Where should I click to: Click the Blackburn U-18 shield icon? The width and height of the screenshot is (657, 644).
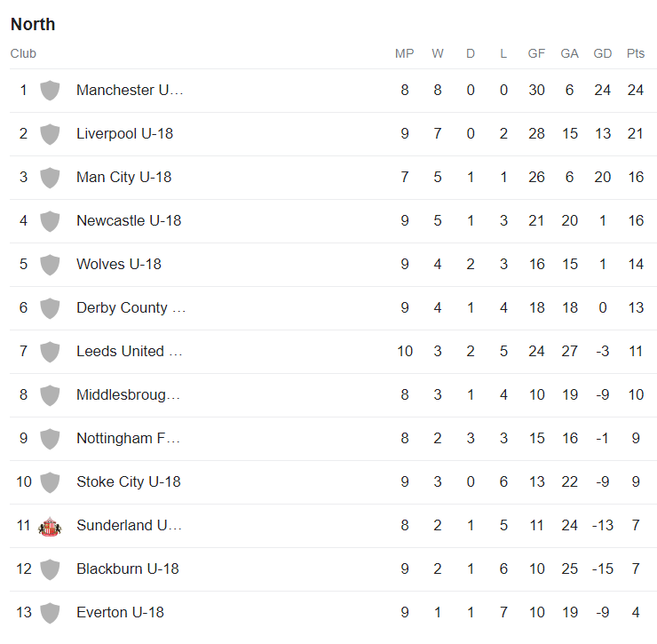pyautogui.click(x=50, y=569)
